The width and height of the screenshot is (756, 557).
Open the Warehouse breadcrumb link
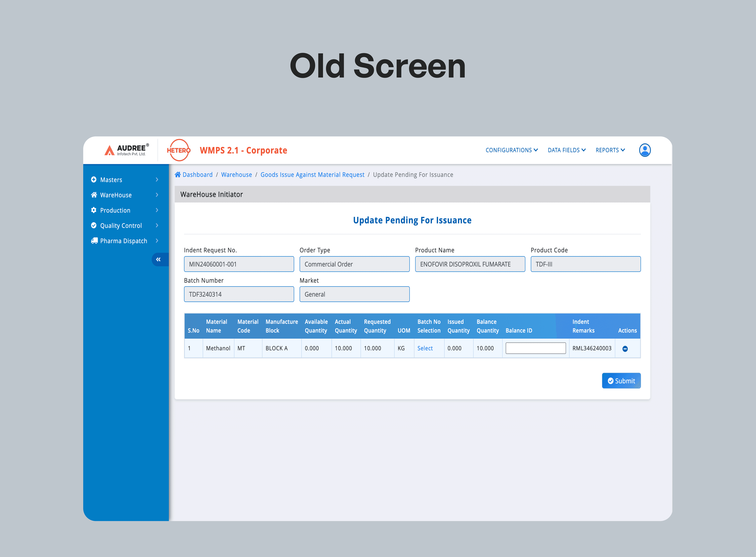click(x=237, y=174)
